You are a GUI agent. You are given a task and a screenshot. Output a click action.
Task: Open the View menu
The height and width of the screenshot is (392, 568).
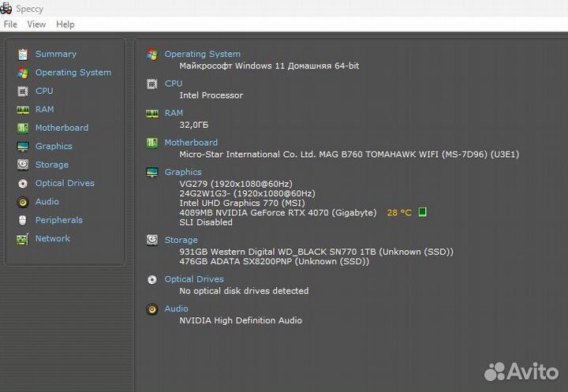[36, 24]
